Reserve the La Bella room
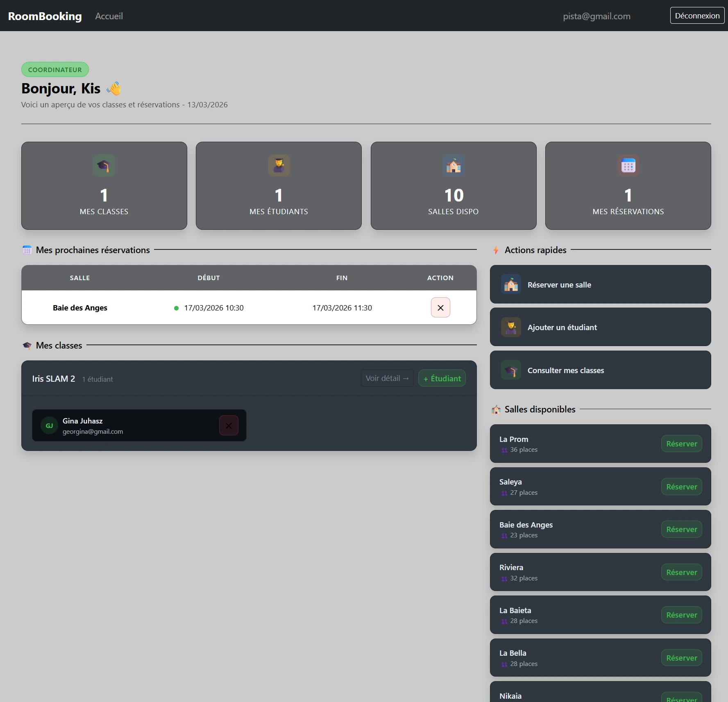This screenshot has width=728, height=702. 681,658
